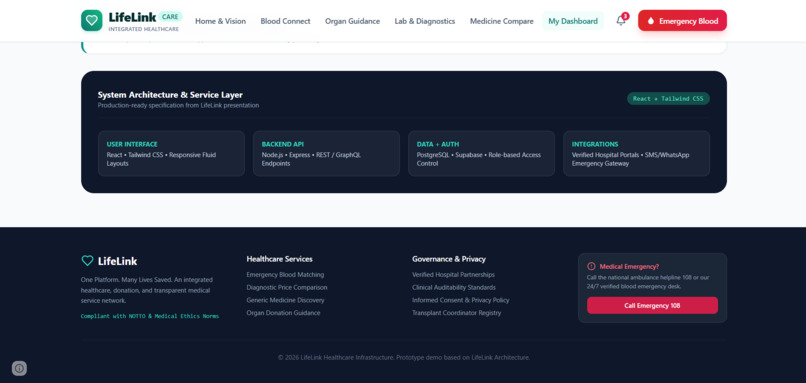
Task: Click the React + Tailwind CSS badge
Action: click(668, 99)
